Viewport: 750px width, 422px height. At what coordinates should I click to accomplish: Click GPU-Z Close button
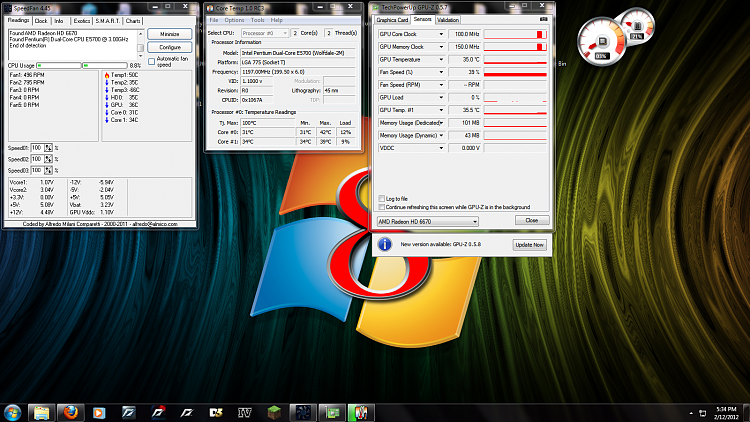coord(532,220)
